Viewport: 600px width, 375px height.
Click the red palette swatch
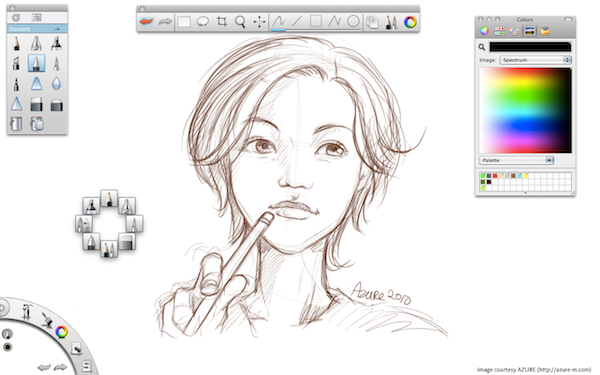[x=495, y=176]
